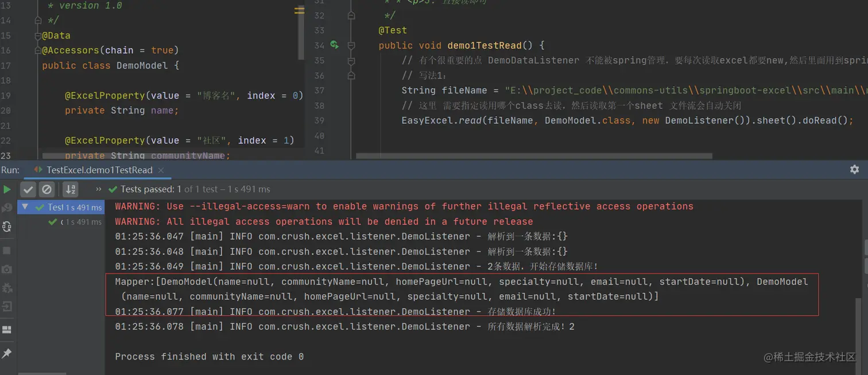This screenshot has width=868, height=375.
Task: Close the TestExcel.demo1TestRead tab
Action: pos(161,170)
